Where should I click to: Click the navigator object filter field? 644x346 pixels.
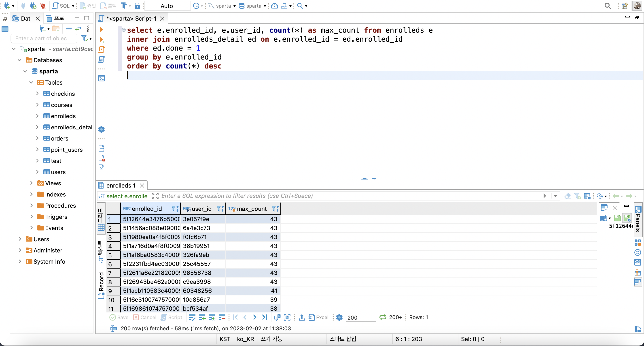click(x=44, y=38)
